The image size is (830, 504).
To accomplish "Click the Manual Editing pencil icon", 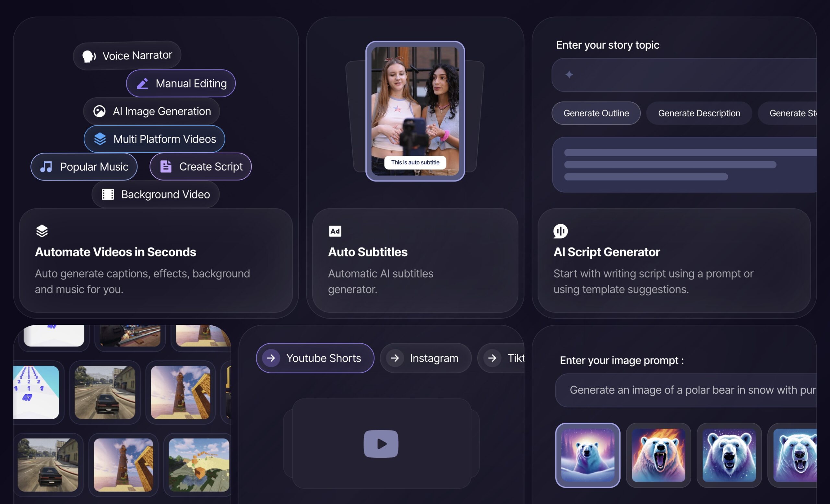I will coord(142,84).
